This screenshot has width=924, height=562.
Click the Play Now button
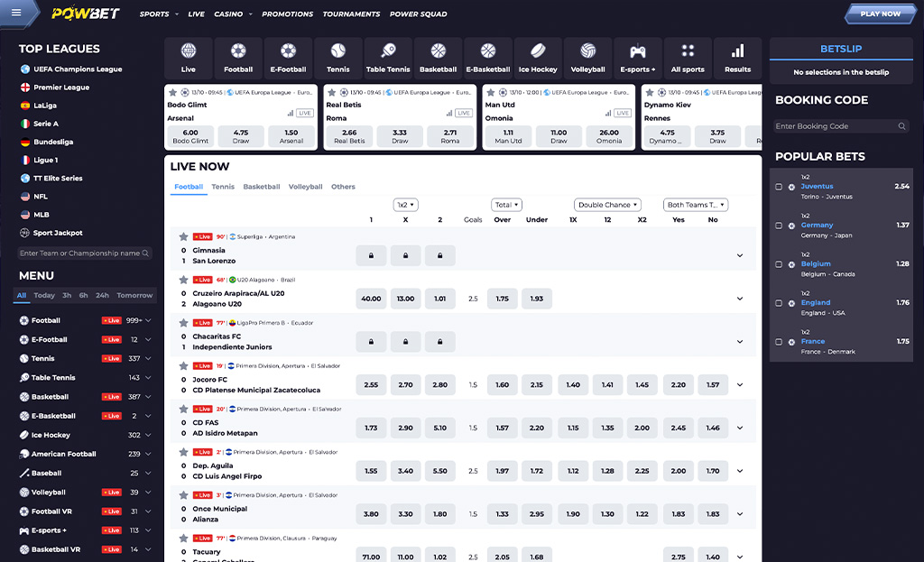[x=881, y=14]
